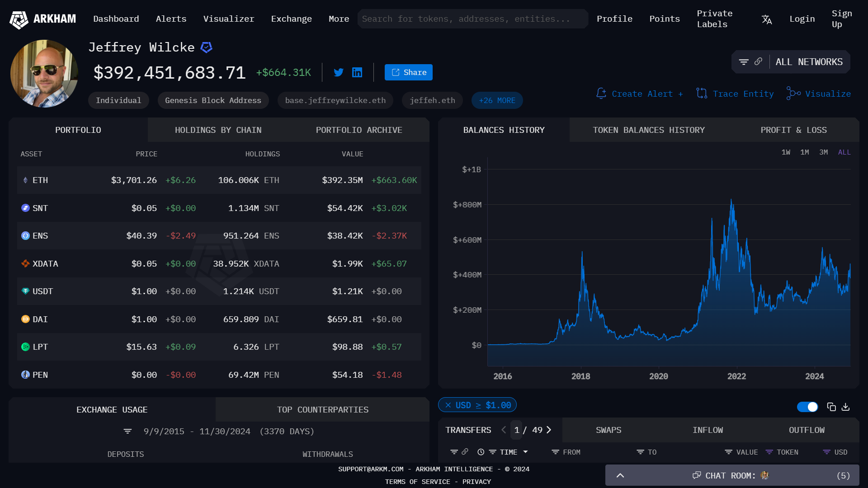The image size is (868, 488).
Task: Open the All Networks selector
Action: 809,62
